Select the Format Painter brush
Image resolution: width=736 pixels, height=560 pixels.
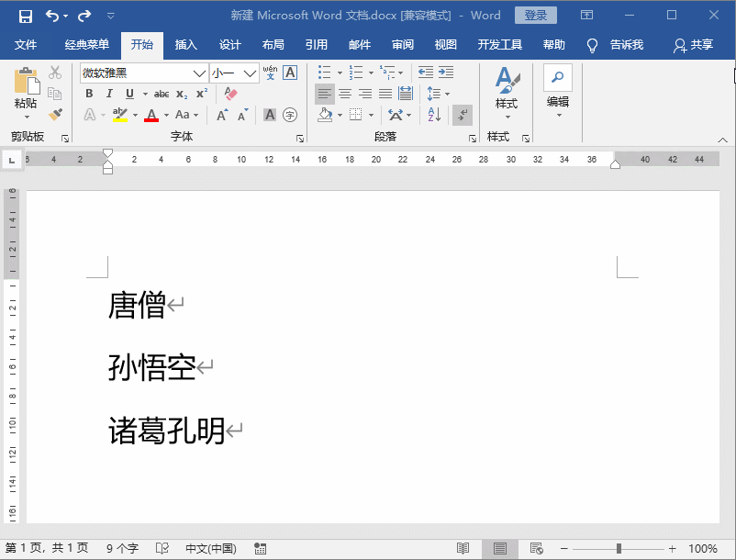tap(55, 114)
